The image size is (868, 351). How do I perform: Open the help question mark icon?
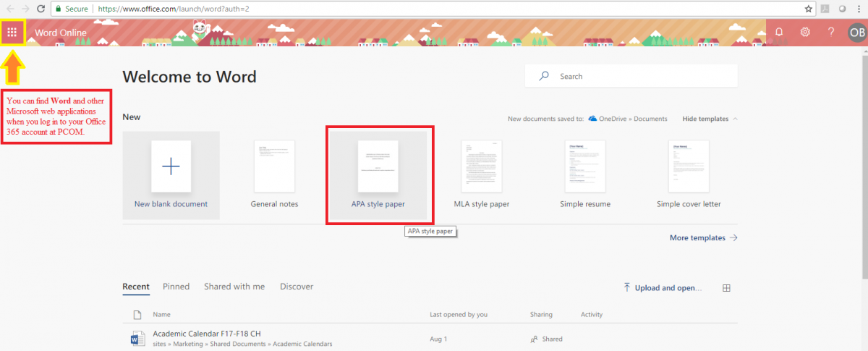coord(831,33)
